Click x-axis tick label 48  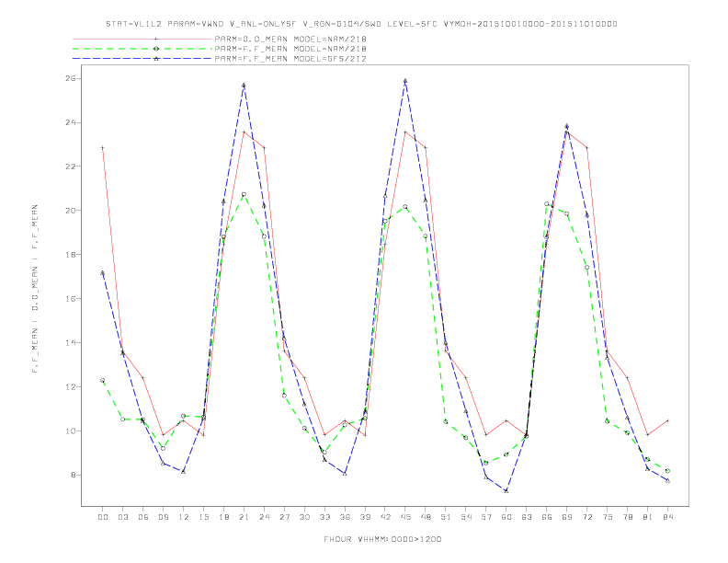point(426,517)
